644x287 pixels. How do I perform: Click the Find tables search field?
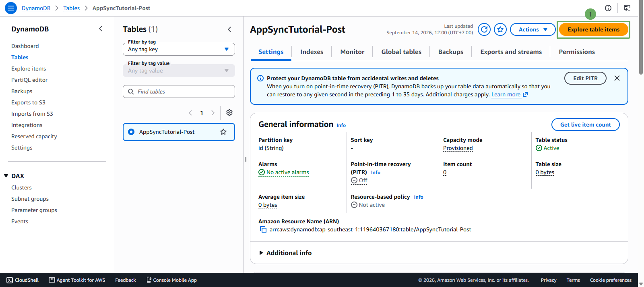point(179,92)
